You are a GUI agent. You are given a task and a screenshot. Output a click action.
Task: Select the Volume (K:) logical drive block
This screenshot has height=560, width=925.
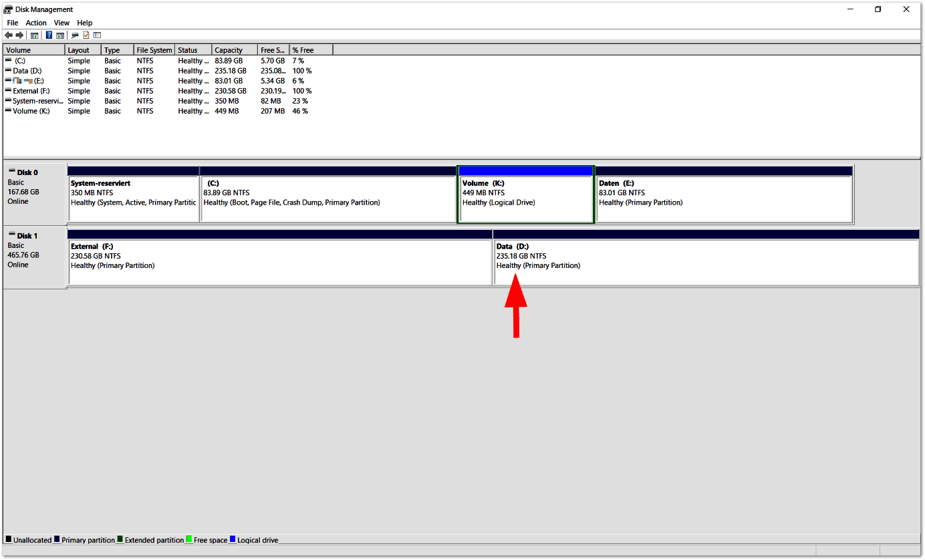pyautogui.click(x=525, y=195)
